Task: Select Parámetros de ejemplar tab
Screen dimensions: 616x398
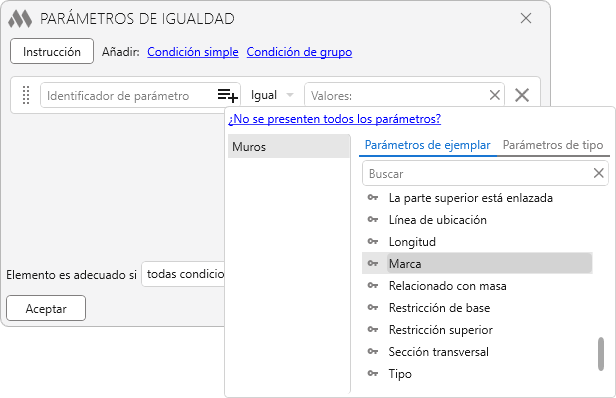Action: coord(427,145)
